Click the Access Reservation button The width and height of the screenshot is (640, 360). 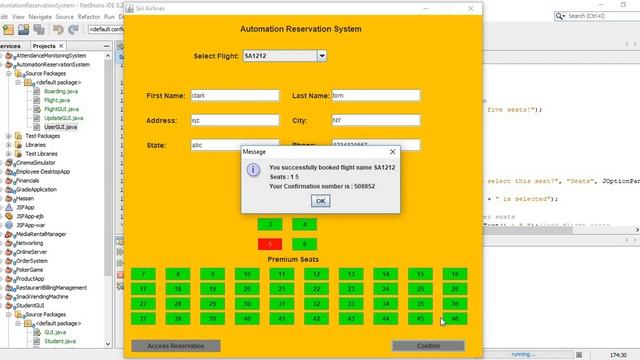176,346
